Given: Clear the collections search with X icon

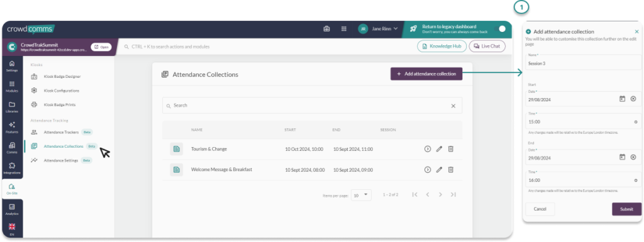Looking at the screenshot, I should coord(453,106).
